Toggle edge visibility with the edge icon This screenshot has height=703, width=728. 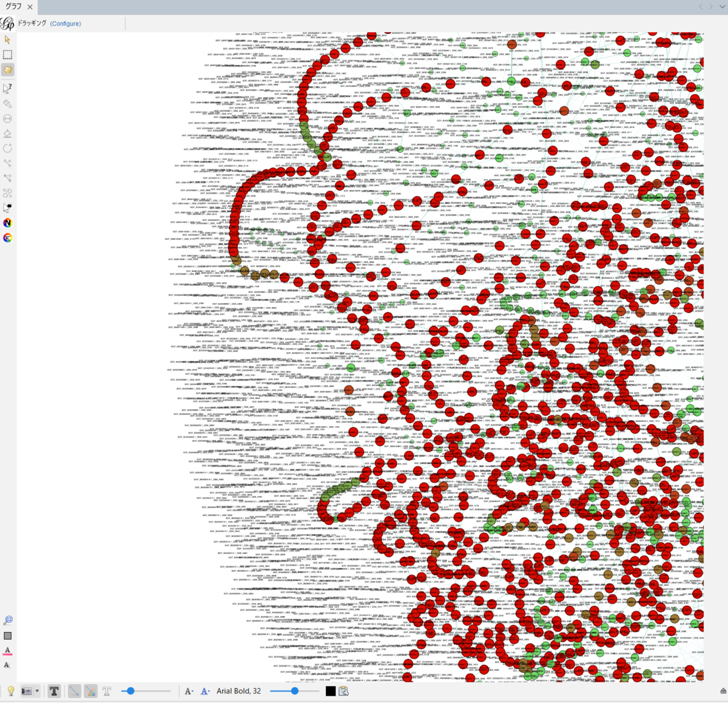click(74, 691)
